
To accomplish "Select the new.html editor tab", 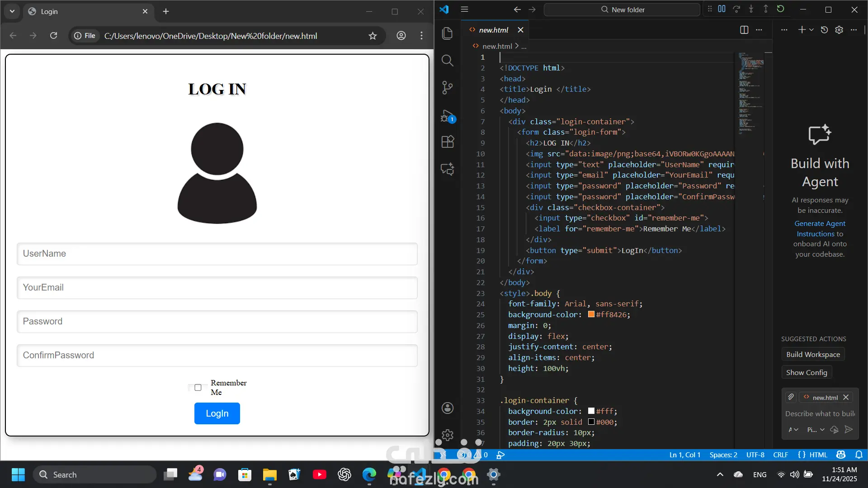I will point(494,30).
